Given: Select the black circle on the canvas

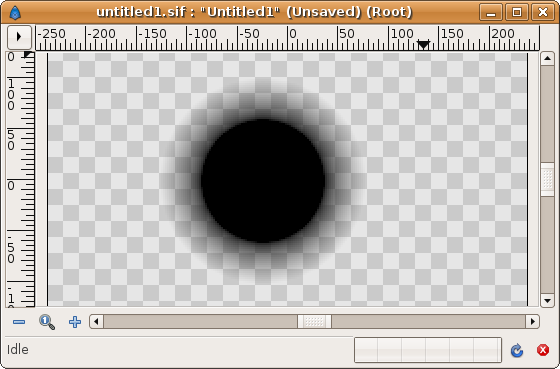Looking at the screenshot, I should (263, 181).
